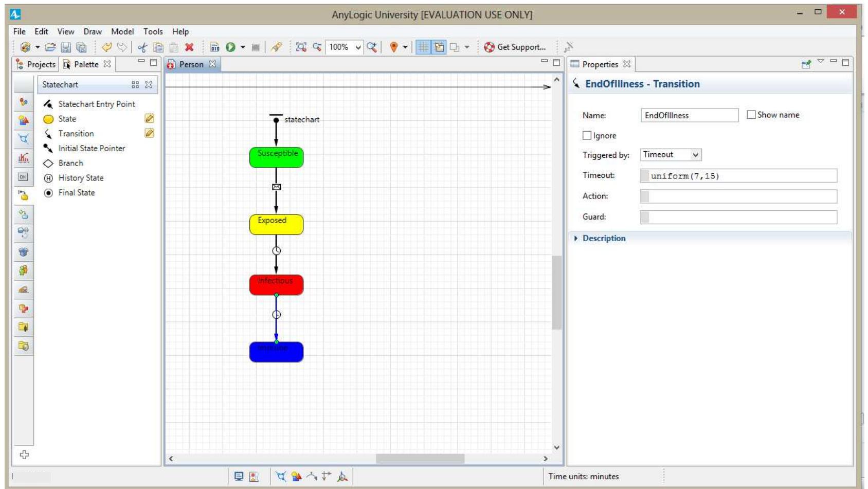The width and height of the screenshot is (868, 489).
Task: Click the timeout clock icon below Exposed
Action: pyautogui.click(x=276, y=251)
